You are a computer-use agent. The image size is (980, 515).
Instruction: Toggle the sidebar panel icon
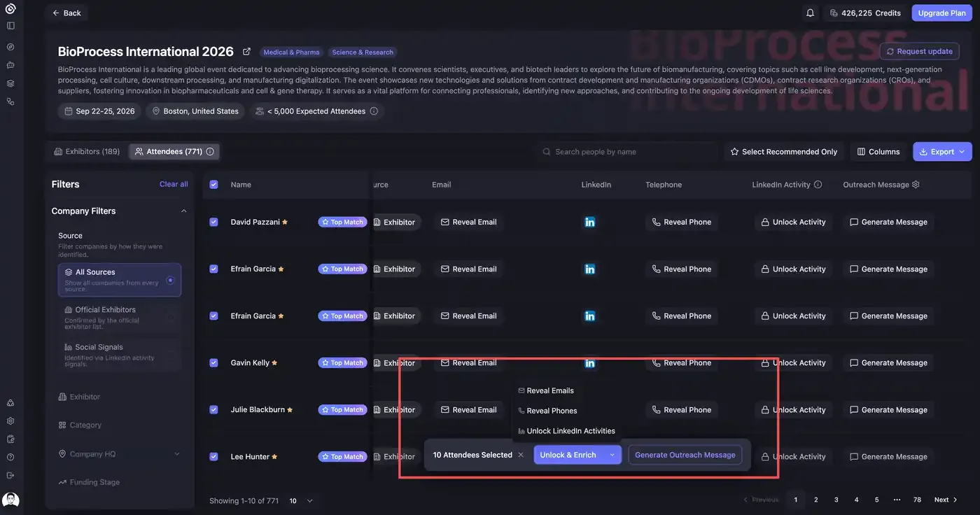(10, 26)
